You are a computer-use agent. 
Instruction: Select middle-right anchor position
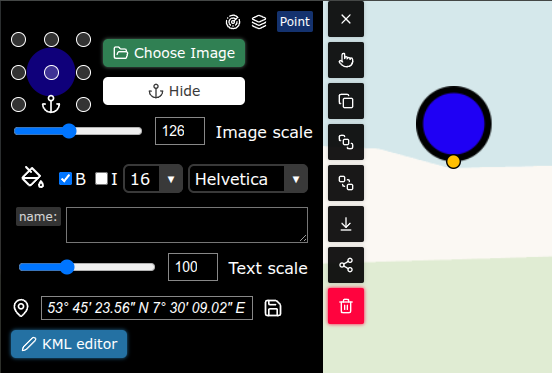[83, 72]
